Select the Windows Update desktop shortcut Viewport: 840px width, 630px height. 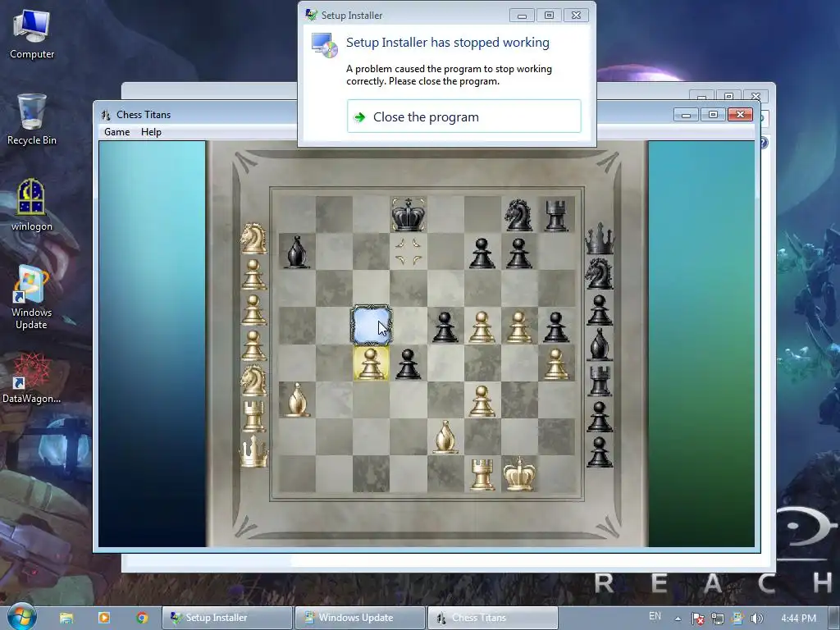click(x=31, y=298)
